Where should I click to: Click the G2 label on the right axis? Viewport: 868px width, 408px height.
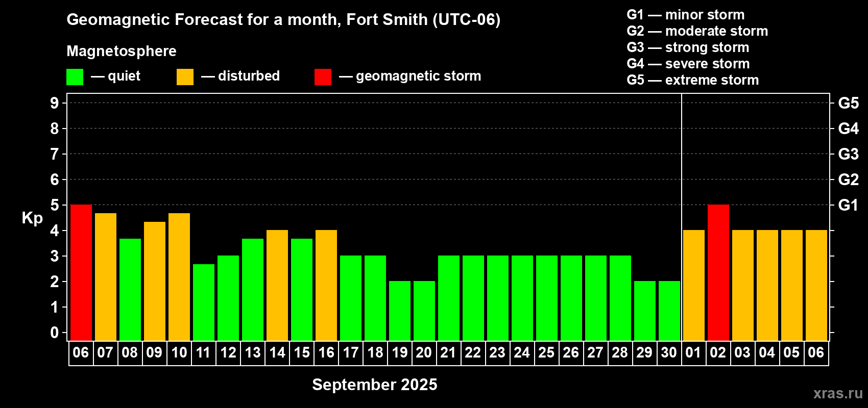(849, 180)
